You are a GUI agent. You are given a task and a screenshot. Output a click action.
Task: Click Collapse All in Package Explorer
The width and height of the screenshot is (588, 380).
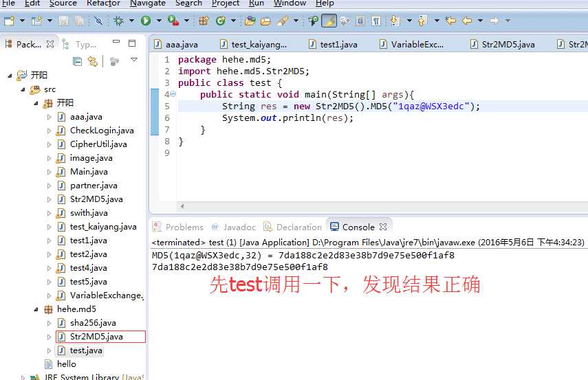[77, 61]
